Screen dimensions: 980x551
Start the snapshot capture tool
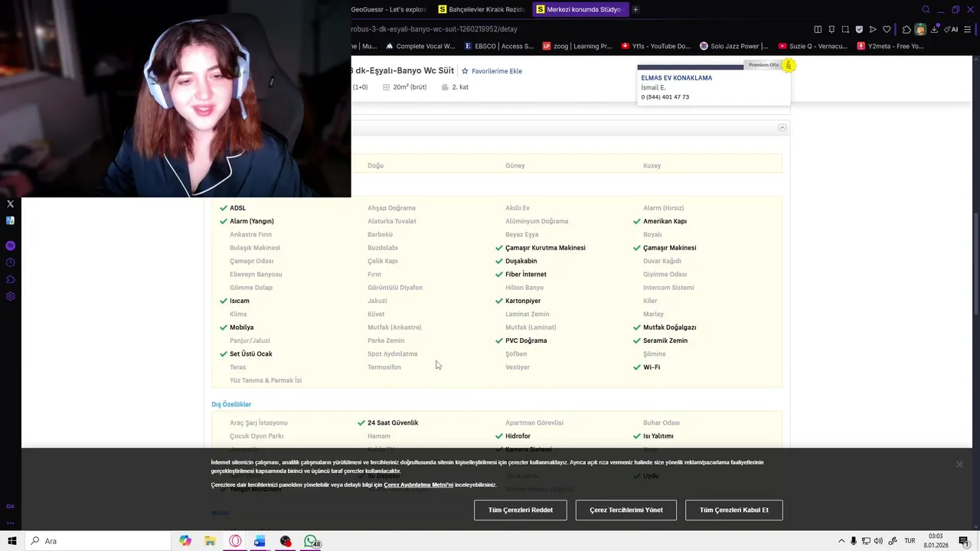[845, 29]
